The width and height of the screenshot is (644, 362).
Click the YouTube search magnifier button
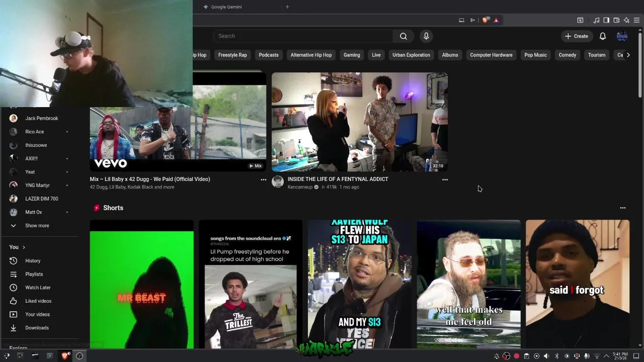(403, 36)
